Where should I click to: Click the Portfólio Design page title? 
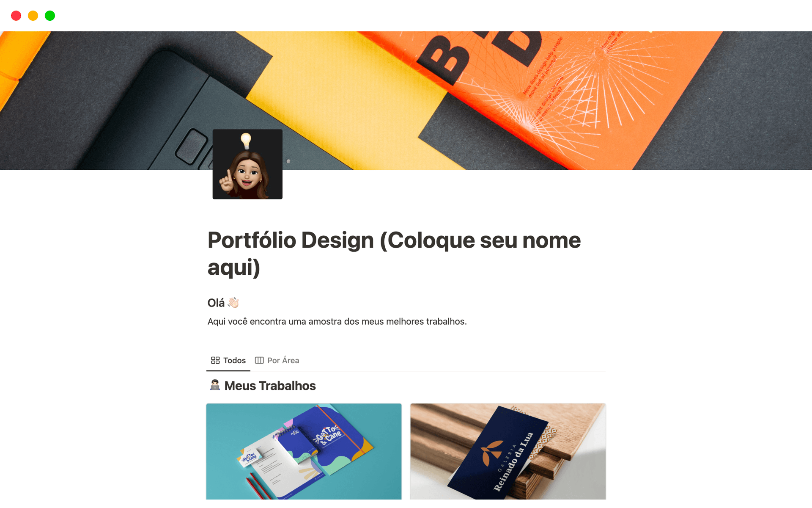(x=394, y=253)
